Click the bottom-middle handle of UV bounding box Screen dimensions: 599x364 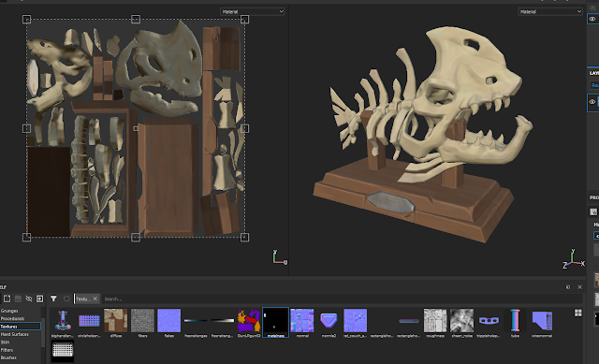click(x=136, y=238)
